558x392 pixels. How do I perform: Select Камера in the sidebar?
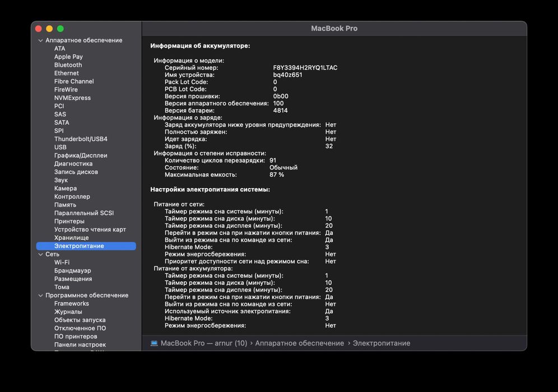click(66, 188)
